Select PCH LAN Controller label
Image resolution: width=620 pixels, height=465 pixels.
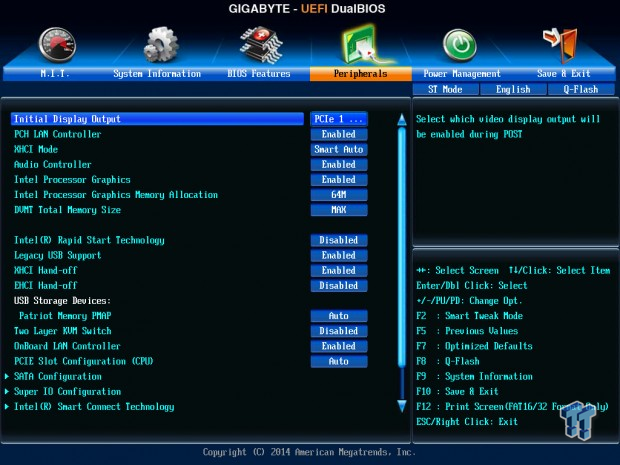coord(58,134)
